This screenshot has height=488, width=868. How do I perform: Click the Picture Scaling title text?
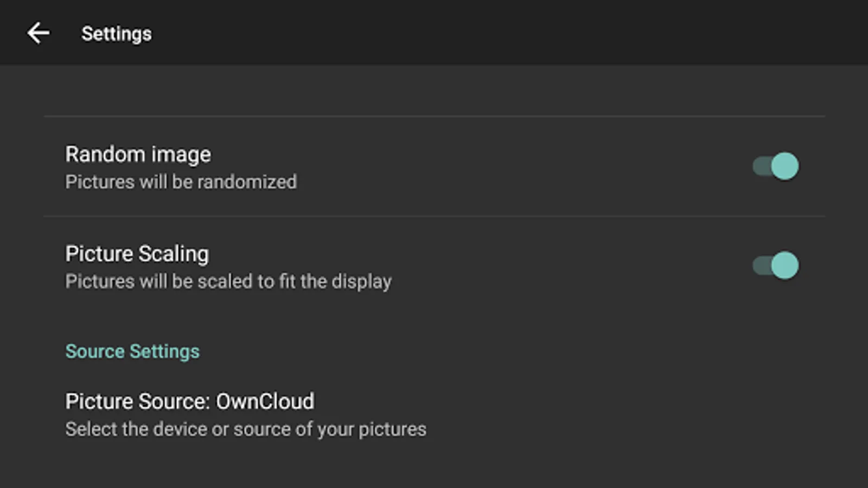(x=137, y=254)
